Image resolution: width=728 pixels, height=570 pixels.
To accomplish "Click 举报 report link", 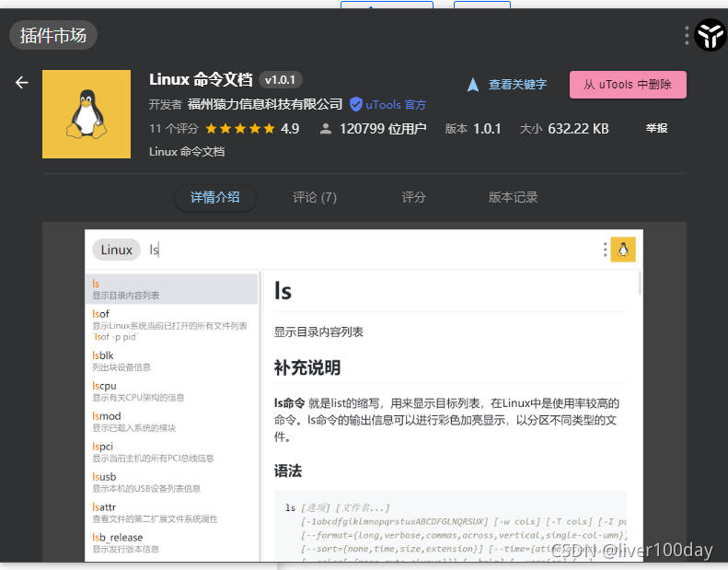I will (x=656, y=128).
